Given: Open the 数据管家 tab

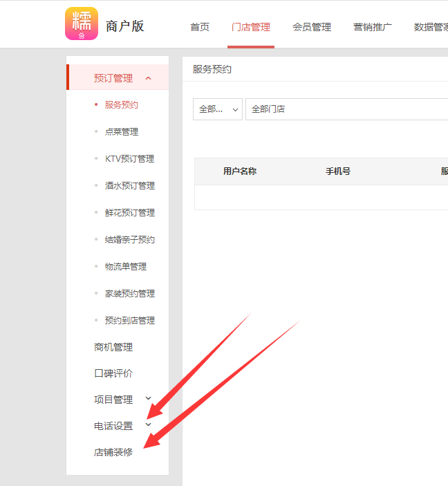Looking at the screenshot, I should 431,27.
